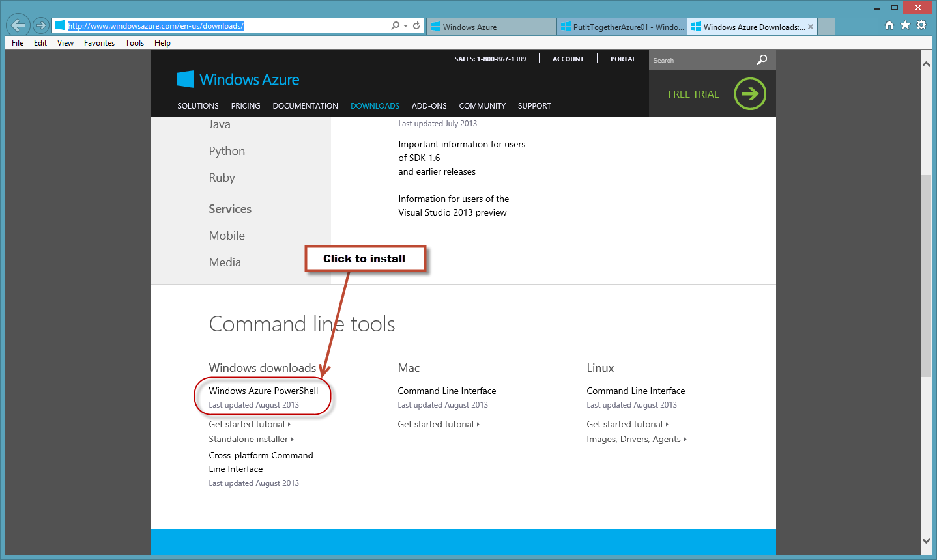Click the Refresh page icon
The height and width of the screenshot is (560, 937).
pos(416,26)
